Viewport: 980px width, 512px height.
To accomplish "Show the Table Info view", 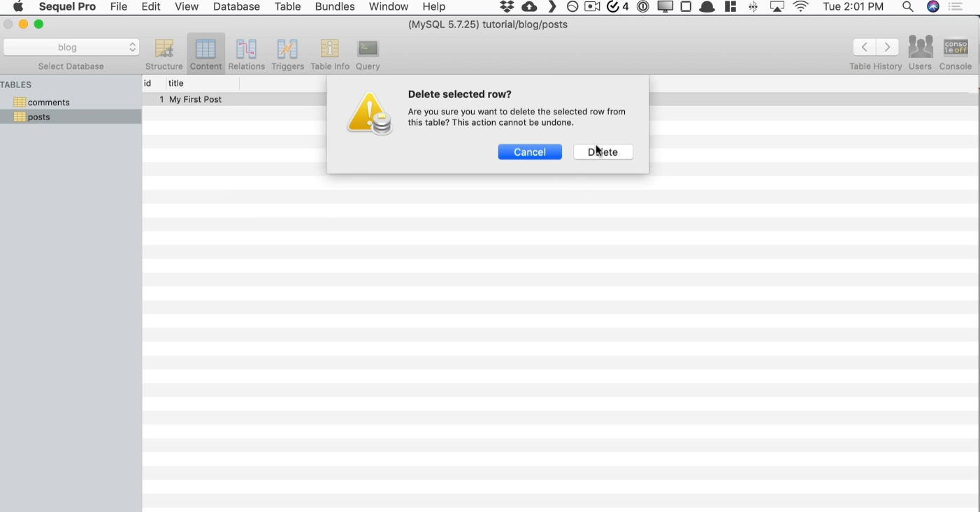I will 329,54.
